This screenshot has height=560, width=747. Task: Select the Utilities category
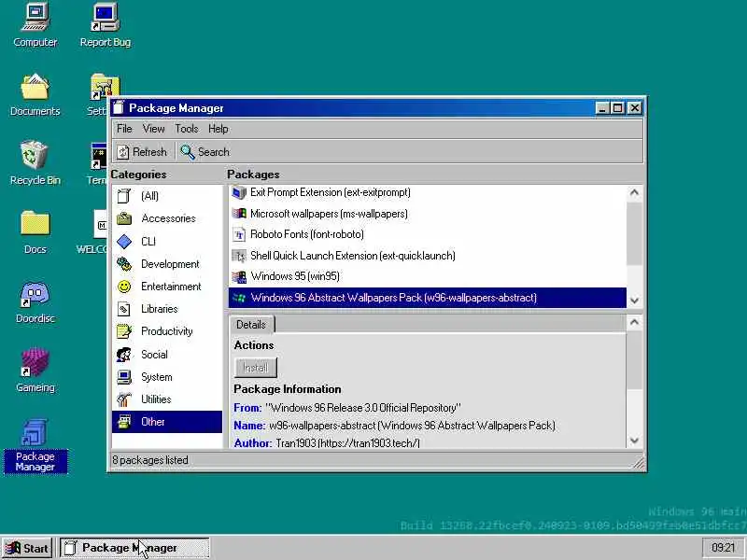coord(167,399)
